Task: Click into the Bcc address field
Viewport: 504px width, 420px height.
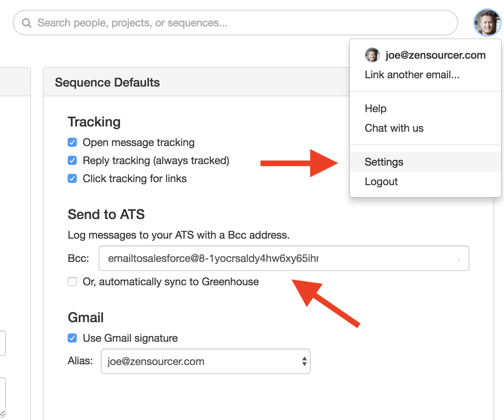Action: pos(284,258)
